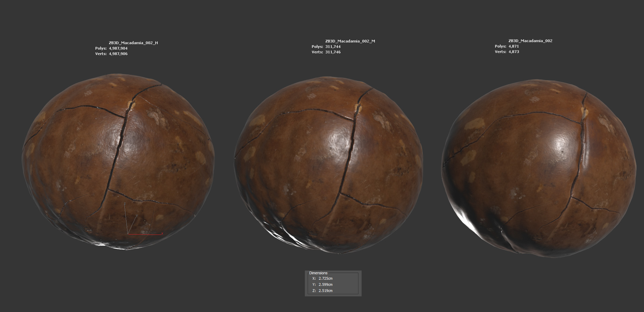Viewport: 644px width, 312px height.
Task: Click the ZB3D_Macadamia_002 low-poly name label
Action: coord(530,41)
